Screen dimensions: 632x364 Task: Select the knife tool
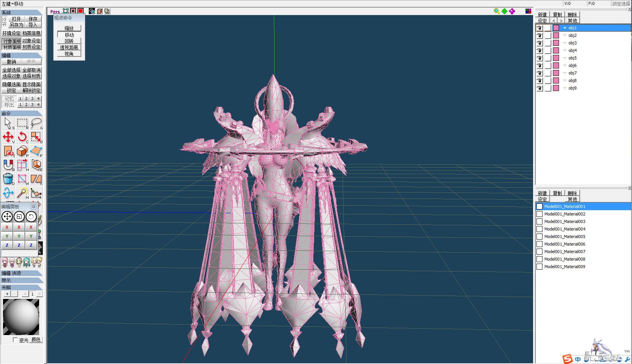point(36,179)
